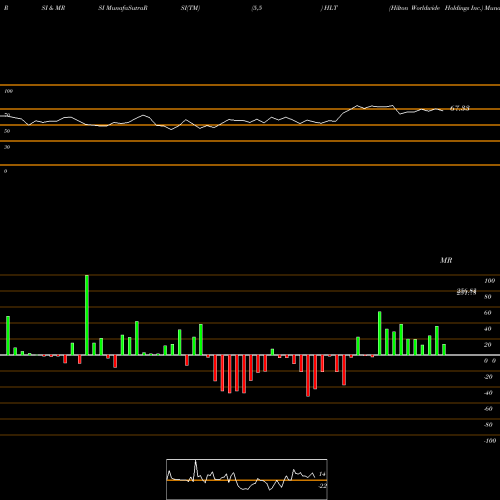The width and height of the screenshot is (500, 500).
Task: Click the -100 label on the MR axis
Action: (490, 441)
